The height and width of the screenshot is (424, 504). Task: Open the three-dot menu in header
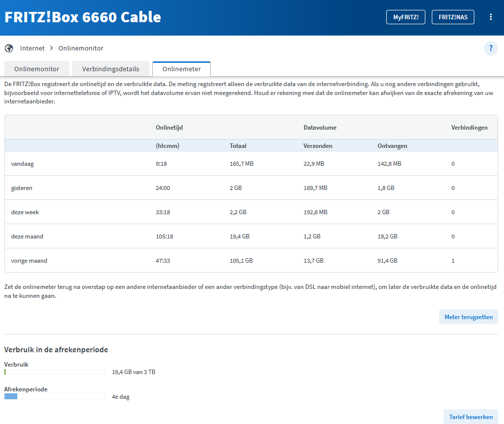(491, 17)
